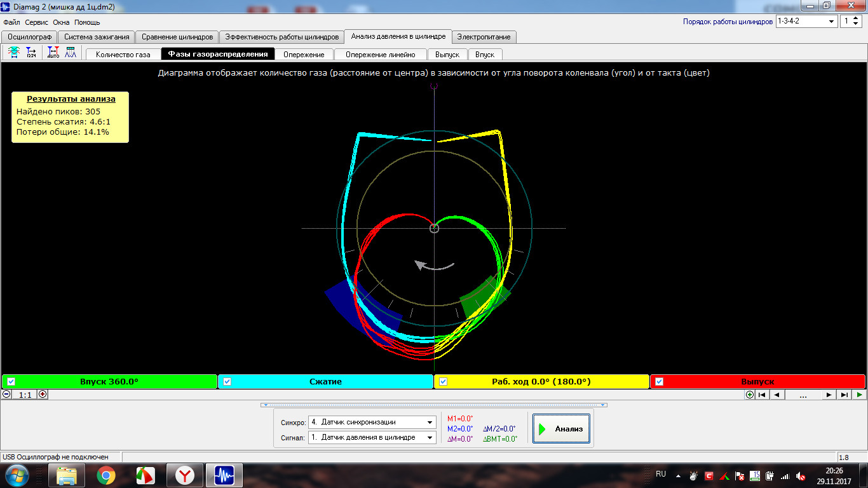This screenshot has width=868, height=488.
Task: Click the 1:1 zoom reset button
Action: pyautogui.click(x=25, y=395)
